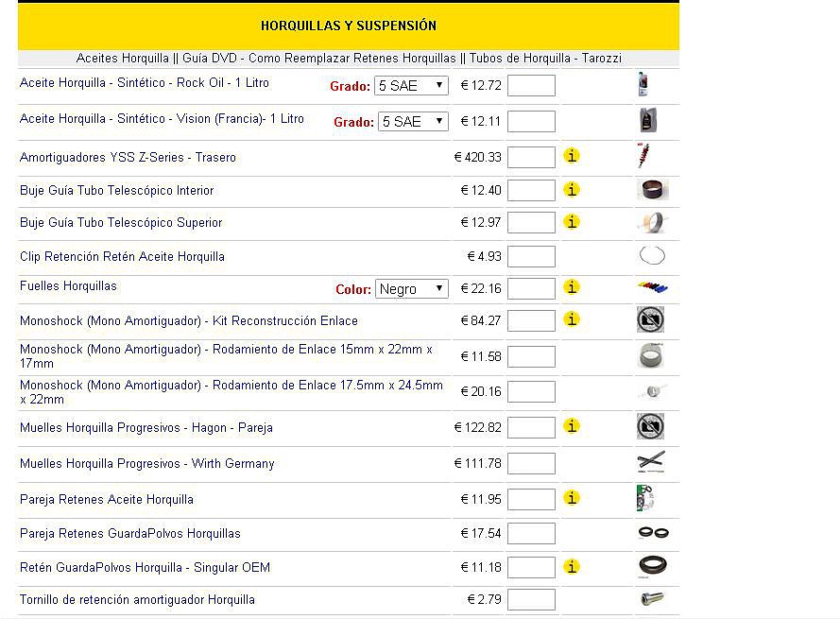
Task: Click info icon for Monoshock Kit Reconstrucción
Action: 572,319
